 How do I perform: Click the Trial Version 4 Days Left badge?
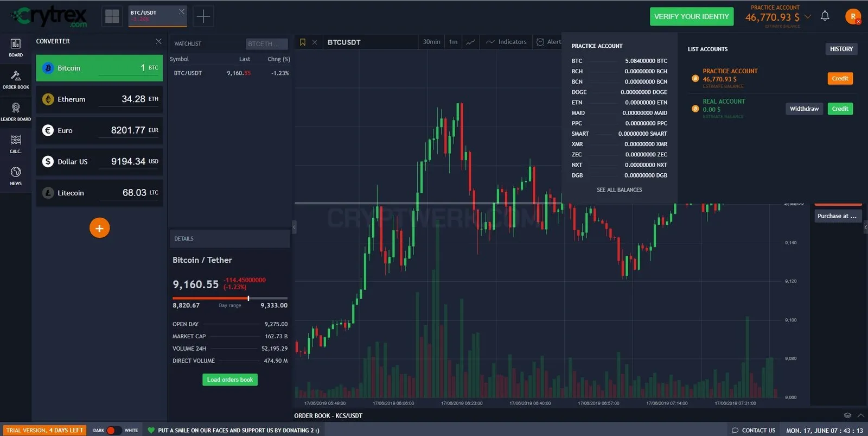pyautogui.click(x=45, y=430)
